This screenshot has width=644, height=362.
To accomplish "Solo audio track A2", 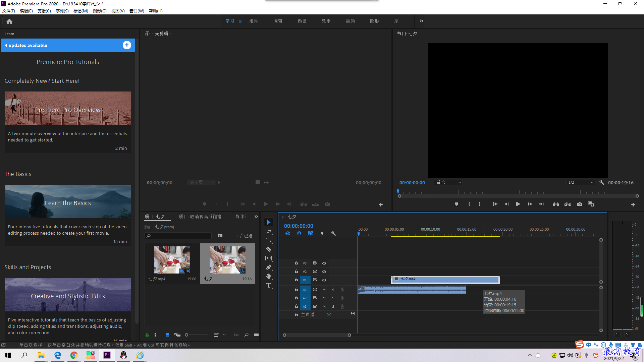I will click(333, 298).
